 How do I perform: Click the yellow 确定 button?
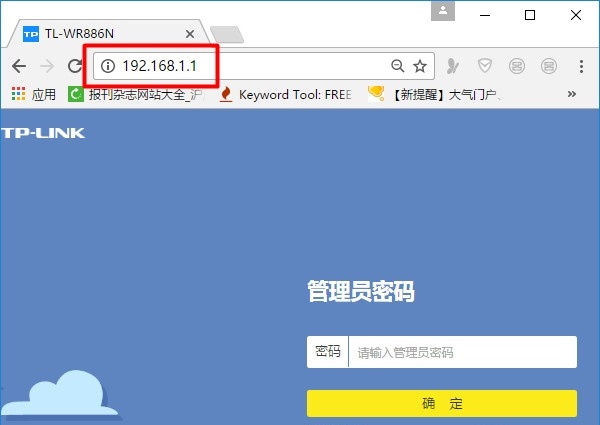(x=442, y=404)
